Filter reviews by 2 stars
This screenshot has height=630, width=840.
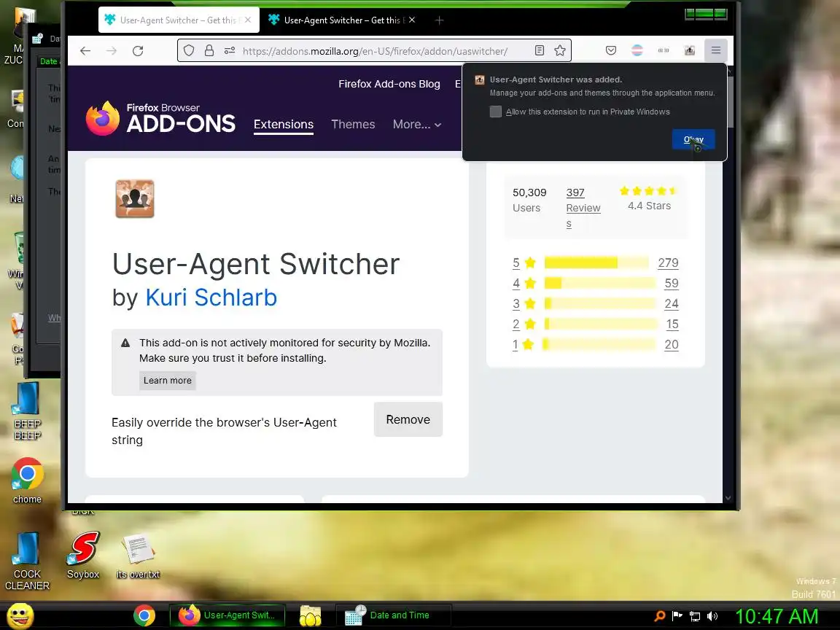[x=516, y=324]
